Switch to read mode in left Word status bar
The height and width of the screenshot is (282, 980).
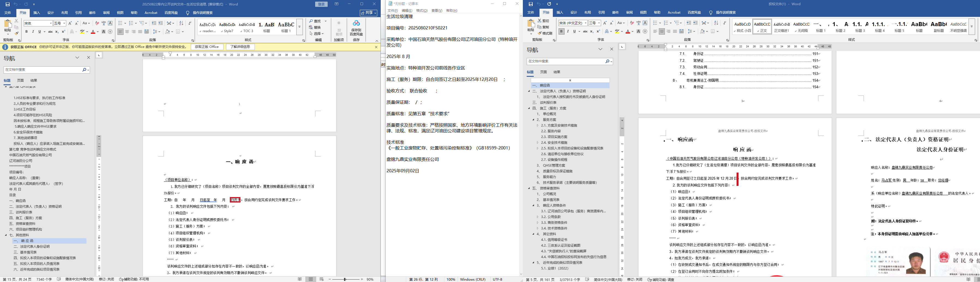coord(300,279)
